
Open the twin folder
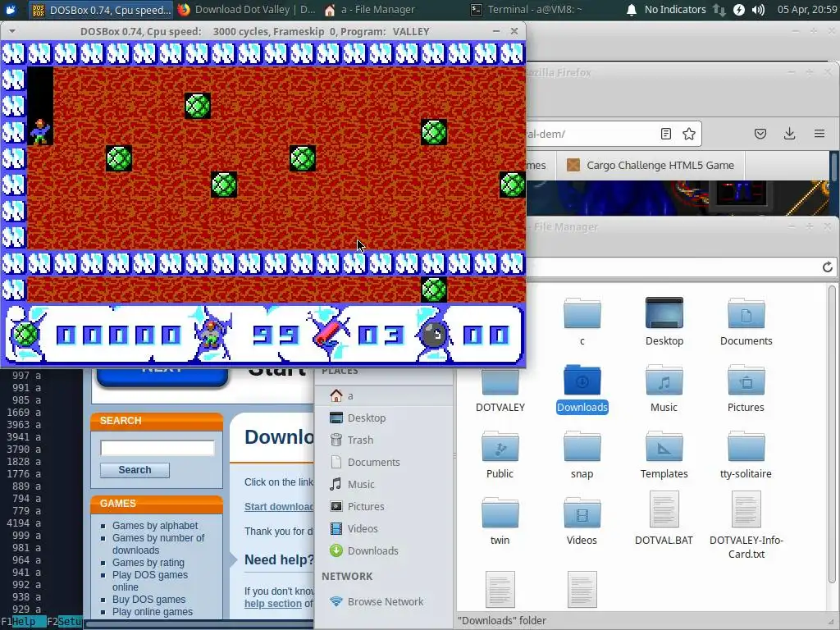pyautogui.click(x=500, y=521)
